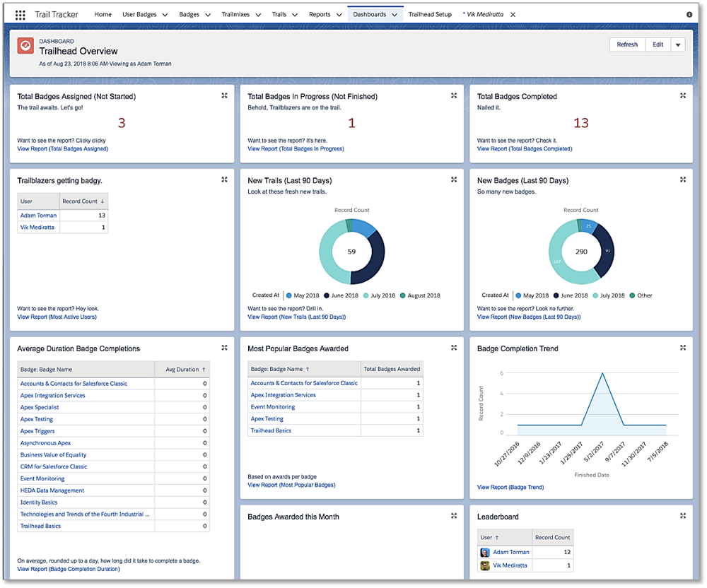Expand the New Trails (Last 90 Days) widget
Viewport: 707px width, 588px height.
(454, 180)
